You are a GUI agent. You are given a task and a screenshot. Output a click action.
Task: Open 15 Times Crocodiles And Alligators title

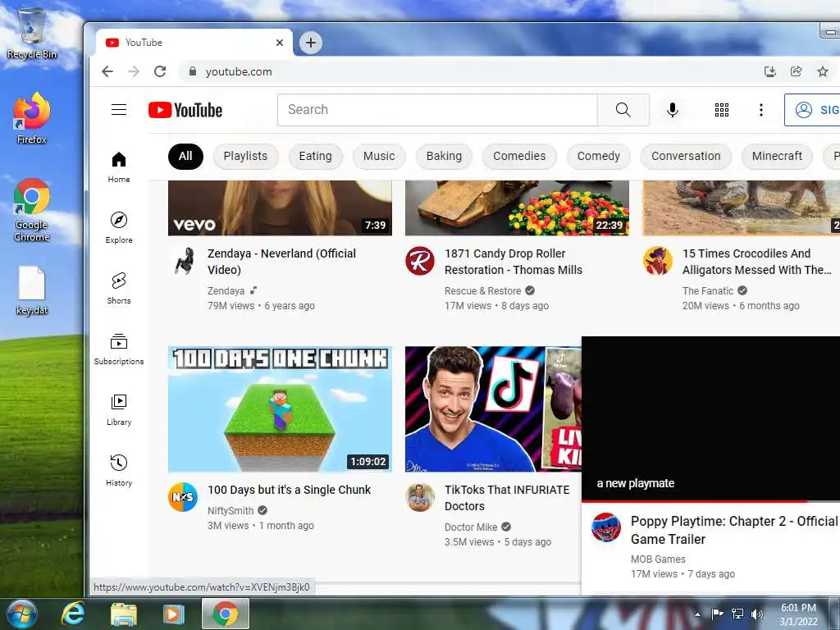[x=756, y=262]
